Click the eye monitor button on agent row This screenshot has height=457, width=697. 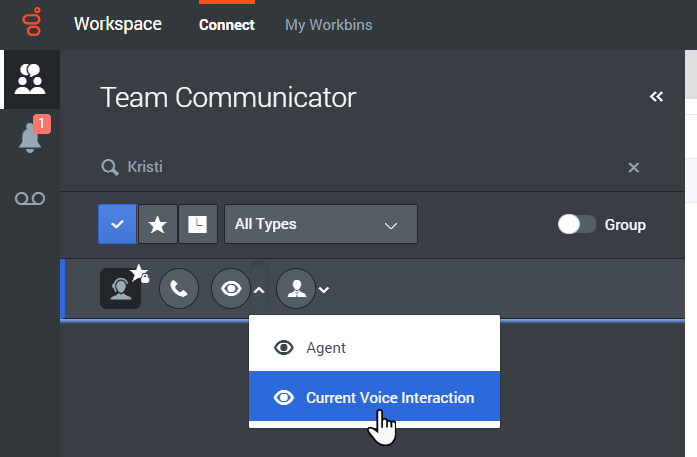(231, 289)
